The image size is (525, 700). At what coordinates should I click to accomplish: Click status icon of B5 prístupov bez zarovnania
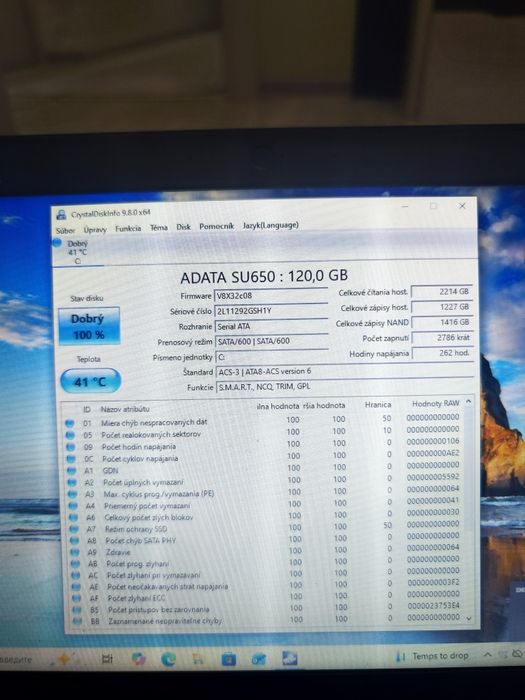tap(77, 609)
